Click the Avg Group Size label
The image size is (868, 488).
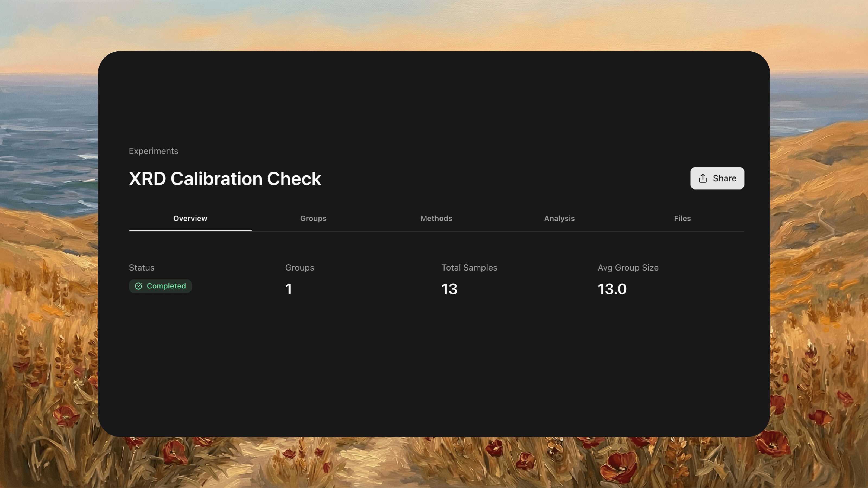point(628,267)
